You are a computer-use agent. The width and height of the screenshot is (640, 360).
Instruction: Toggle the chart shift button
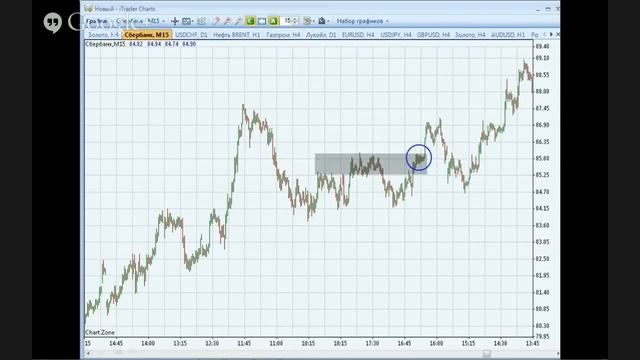click(x=262, y=21)
